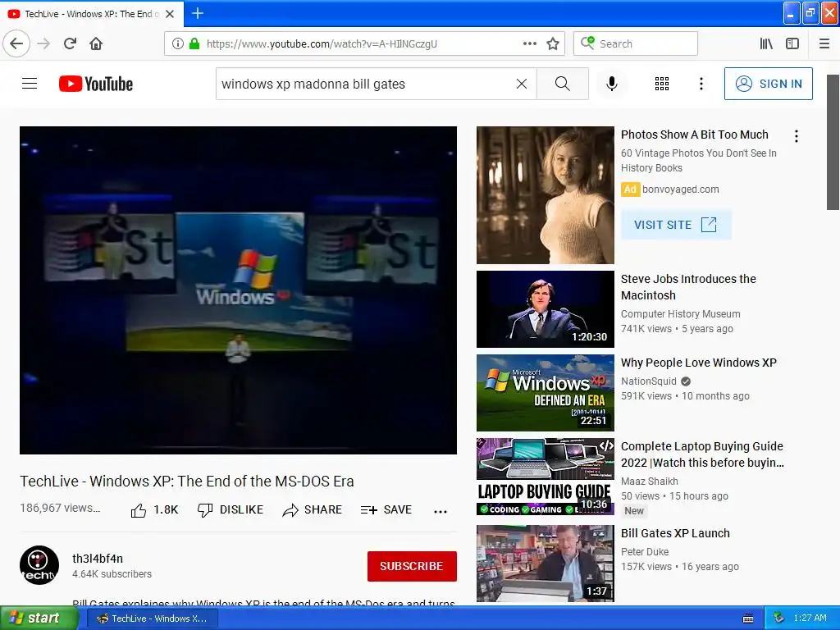Open YouTube settings three-dot menu
The width and height of the screenshot is (840, 630).
pyautogui.click(x=701, y=84)
